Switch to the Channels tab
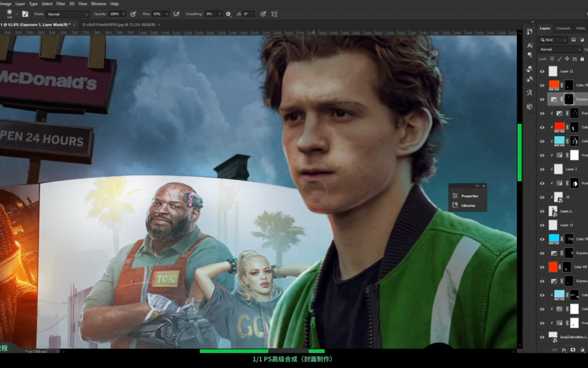This screenshot has width=588, height=368. pos(563,28)
